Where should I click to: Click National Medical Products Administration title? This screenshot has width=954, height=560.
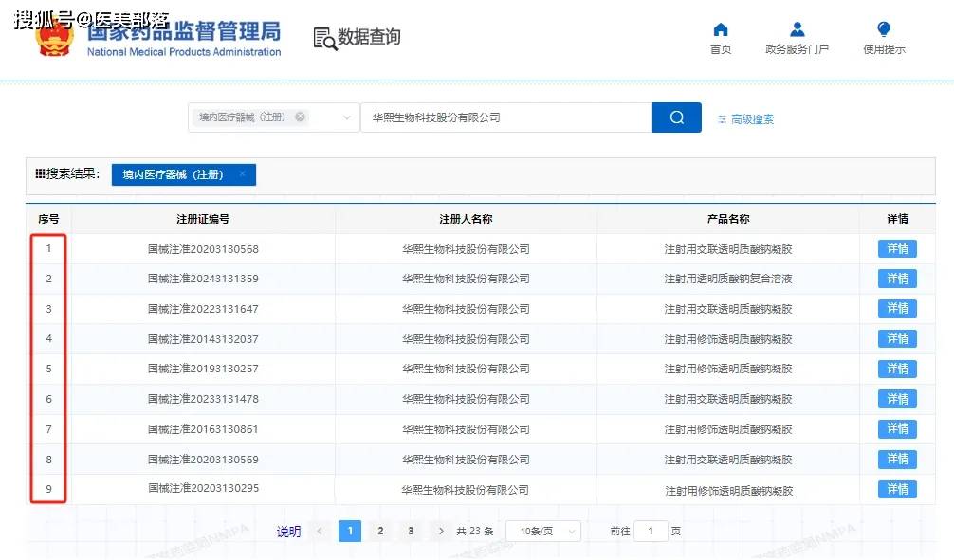(x=184, y=52)
